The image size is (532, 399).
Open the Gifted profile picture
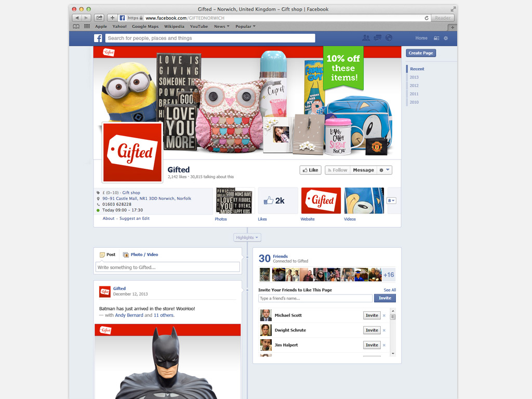[x=132, y=152]
